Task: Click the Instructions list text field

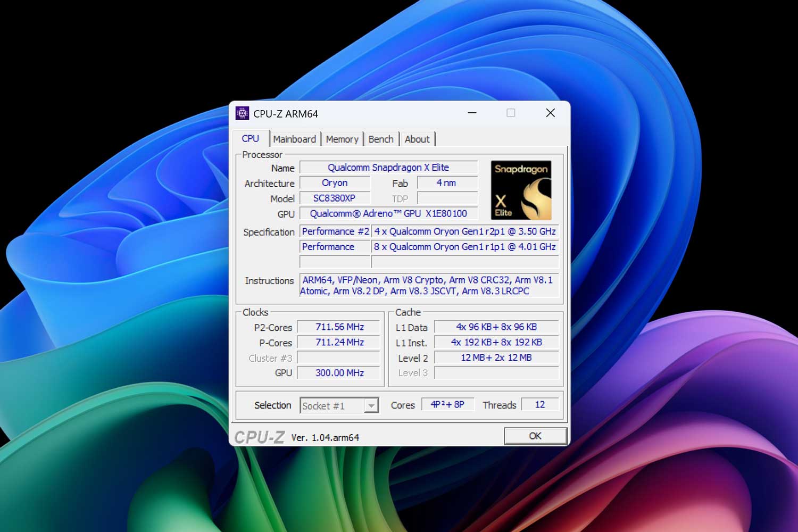Action: coord(429,285)
